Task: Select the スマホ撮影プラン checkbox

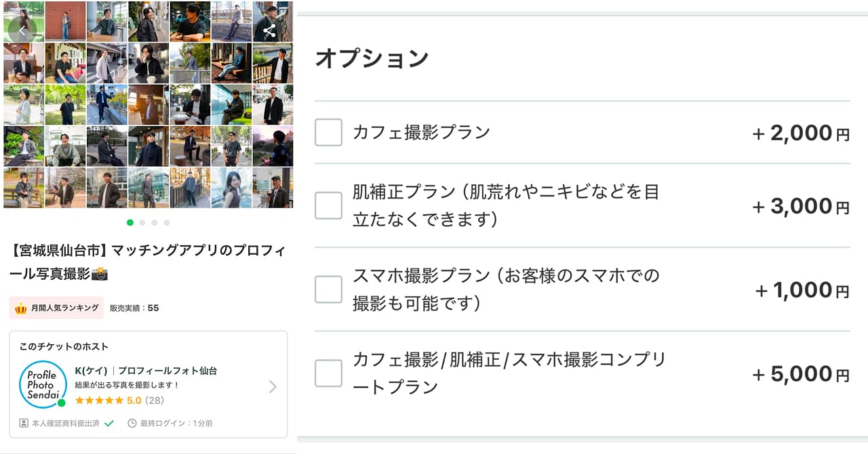Action: [x=329, y=289]
